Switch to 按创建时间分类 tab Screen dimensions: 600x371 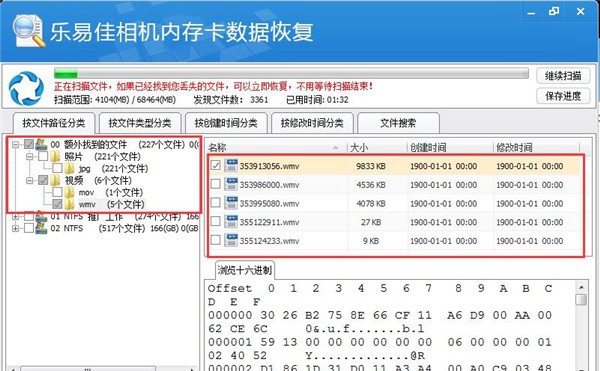point(226,123)
